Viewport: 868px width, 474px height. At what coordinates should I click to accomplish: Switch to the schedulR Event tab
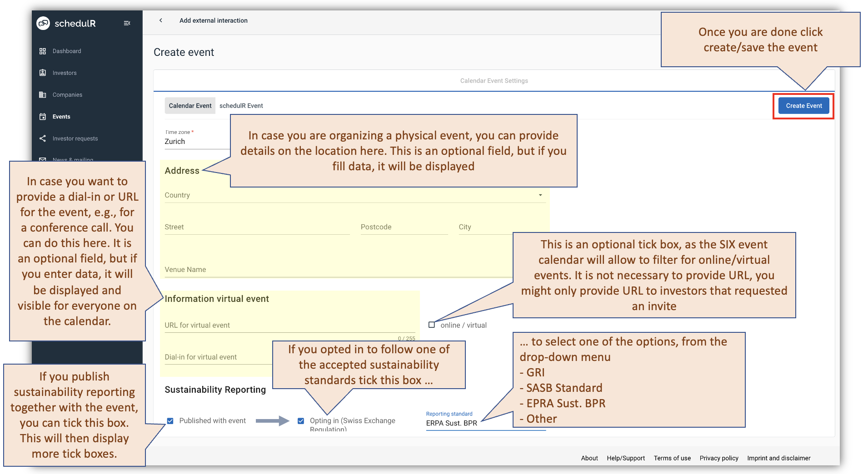tap(241, 105)
